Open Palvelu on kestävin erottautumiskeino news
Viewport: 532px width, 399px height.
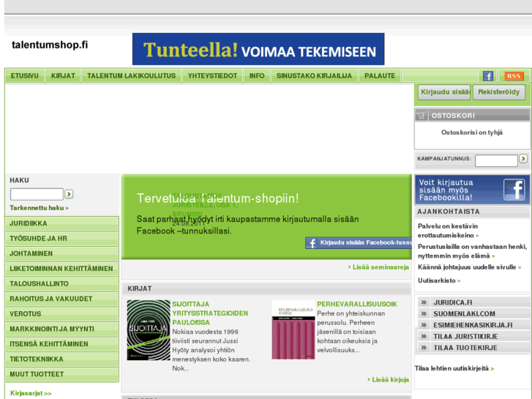pos(448,231)
